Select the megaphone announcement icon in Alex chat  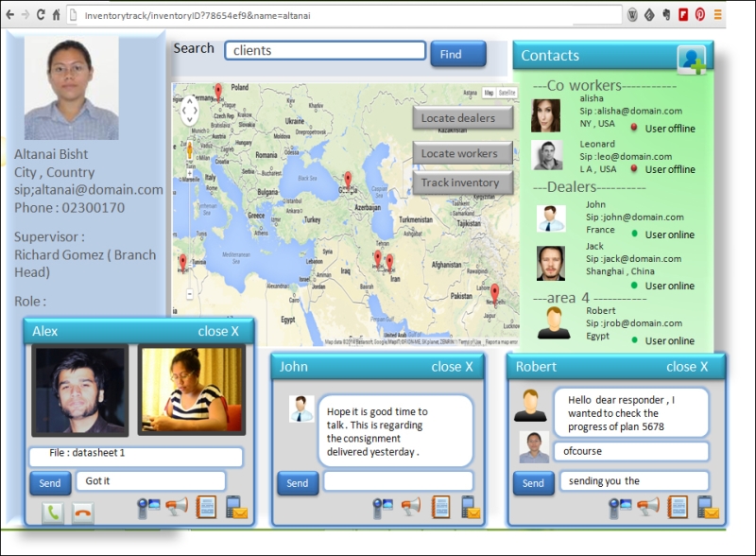pos(177,505)
